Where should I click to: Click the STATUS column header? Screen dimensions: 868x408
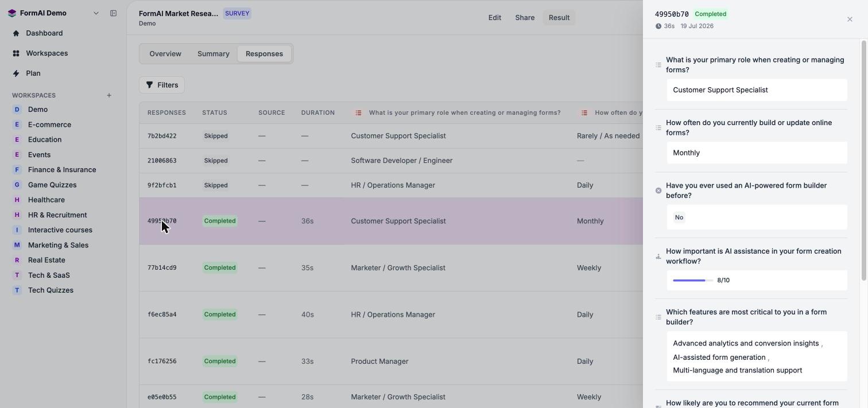[215, 113]
